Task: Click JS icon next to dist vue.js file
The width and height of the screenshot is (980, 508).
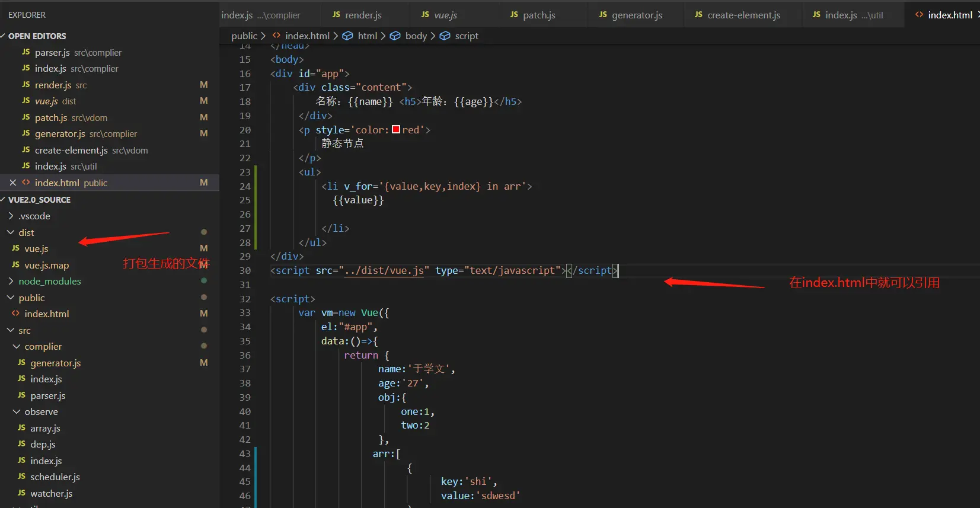Action: pos(15,248)
